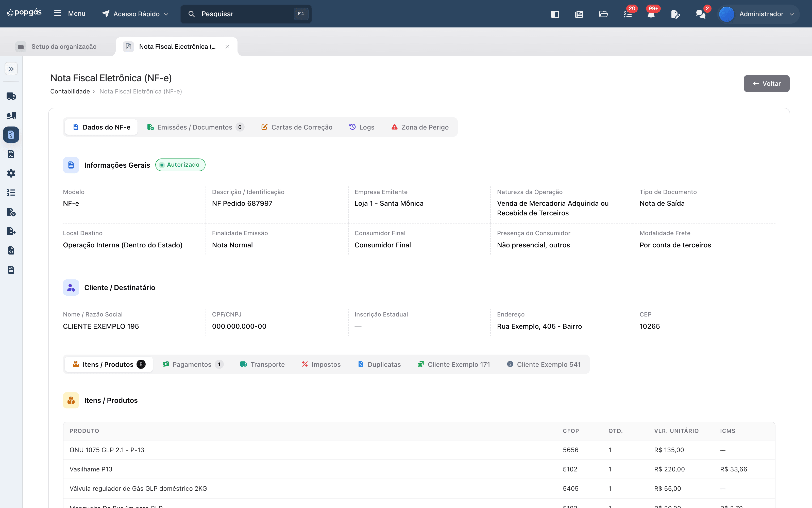Open chat messages with 2 badge
Viewport: 812px width, 508px height.
701,14
